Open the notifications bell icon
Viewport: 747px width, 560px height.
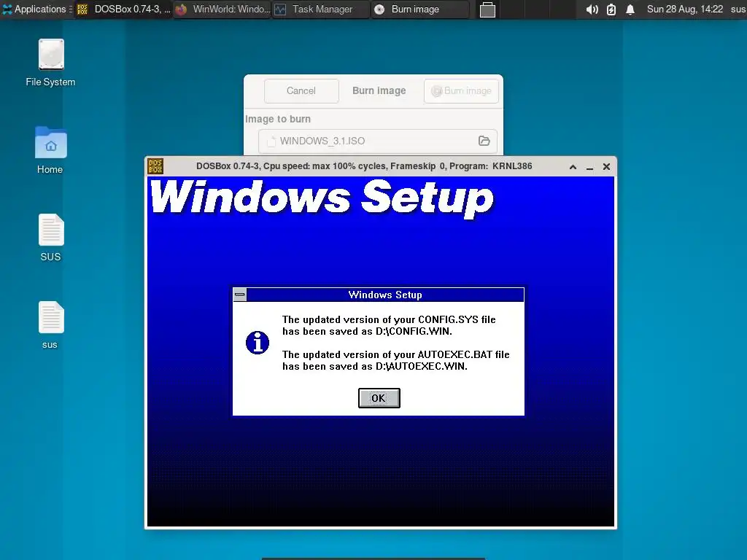[x=630, y=9]
